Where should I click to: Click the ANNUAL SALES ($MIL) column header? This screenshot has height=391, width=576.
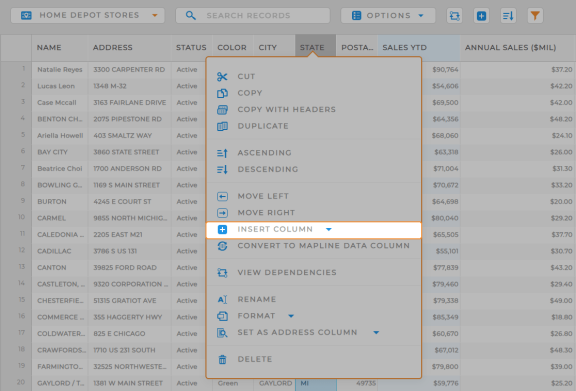[x=518, y=48]
